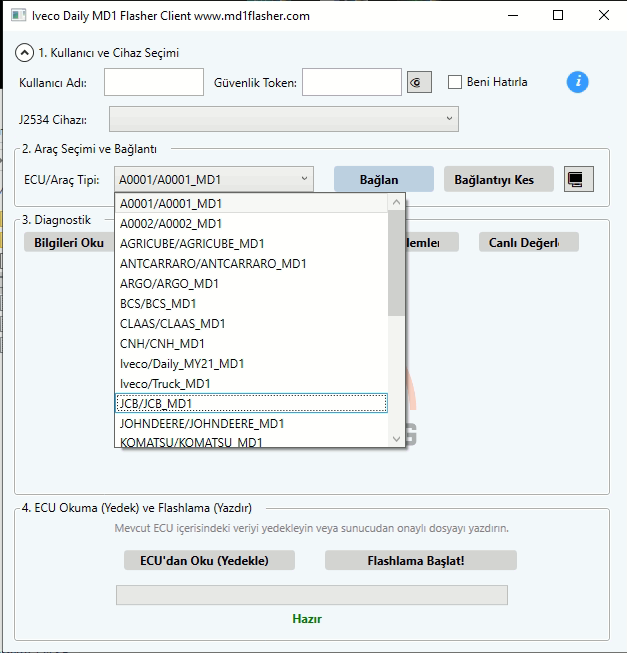Viewport: 627px width, 653px height.
Task: Select JOHNDEERE/JOHNDEERE_MD1 item
Action: (x=251, y=424)
